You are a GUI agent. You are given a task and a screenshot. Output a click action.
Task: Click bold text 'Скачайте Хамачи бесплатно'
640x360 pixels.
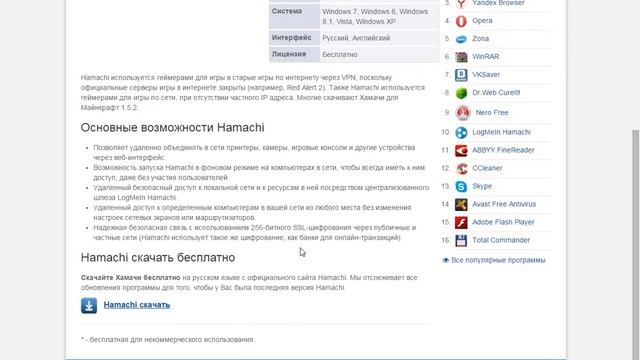131,278
